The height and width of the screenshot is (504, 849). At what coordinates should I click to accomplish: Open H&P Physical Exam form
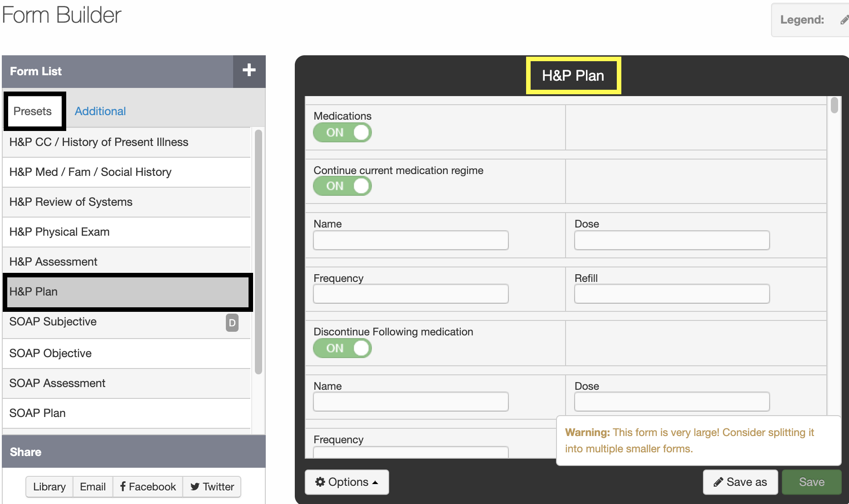(127, 232)
